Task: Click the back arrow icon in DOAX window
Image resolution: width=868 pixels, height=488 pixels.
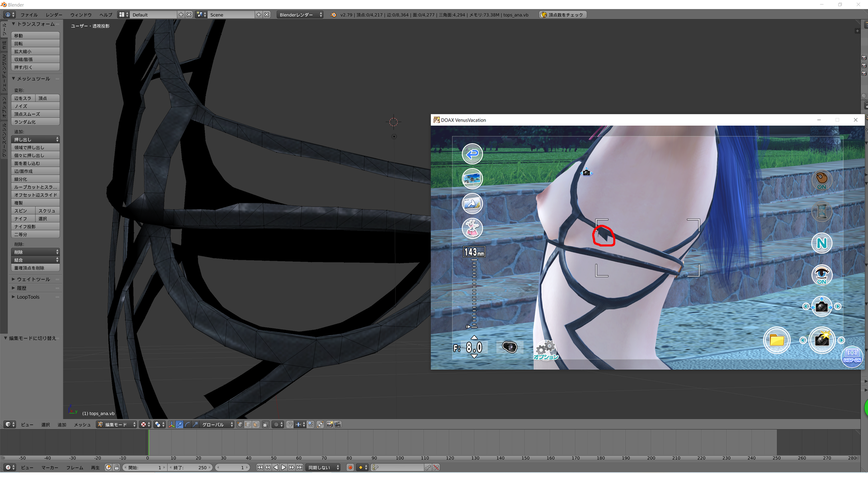Action: (472, 154)
